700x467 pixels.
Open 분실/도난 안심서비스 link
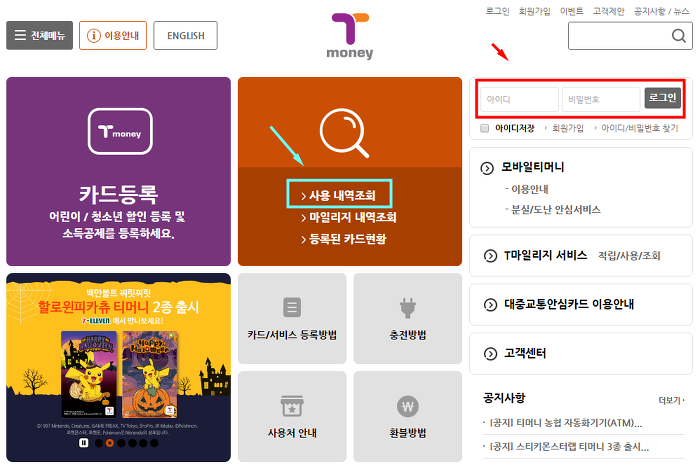556,209
